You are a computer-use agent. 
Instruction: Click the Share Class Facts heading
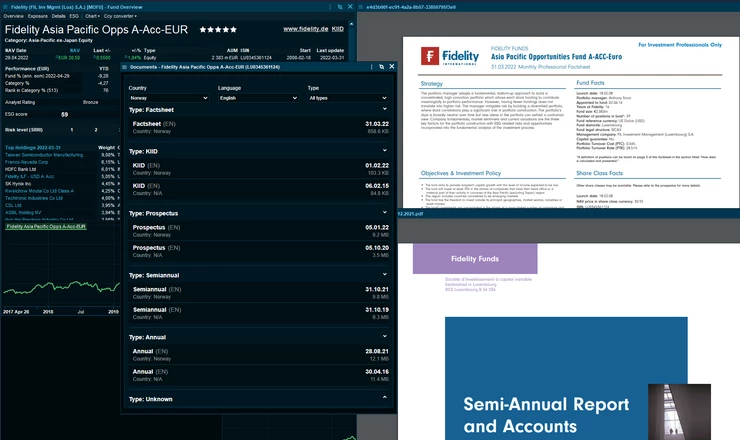click(599, 173)
